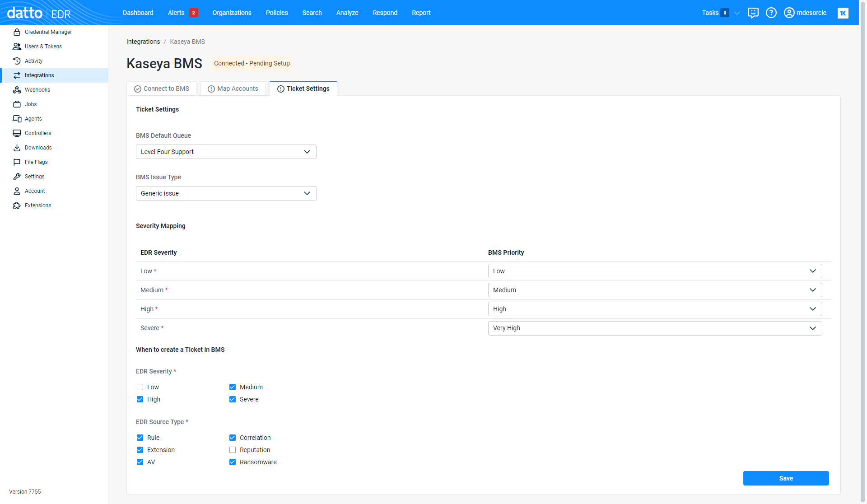The height and width of the screenshot is (504, 867).
Task: Open BMS Priority dropdown for Medium severity
Action: coord(655,290)
